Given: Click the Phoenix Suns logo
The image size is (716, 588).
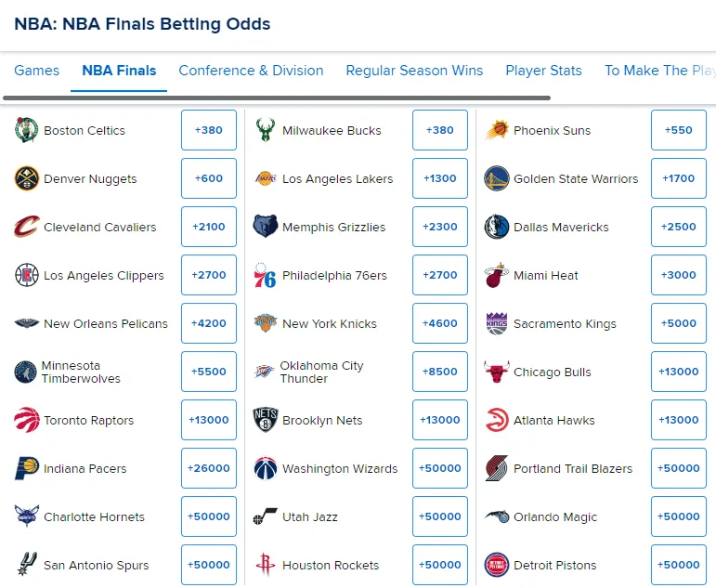Looking at the screenshot, I should pyautogui.click(x=497, y=130).
